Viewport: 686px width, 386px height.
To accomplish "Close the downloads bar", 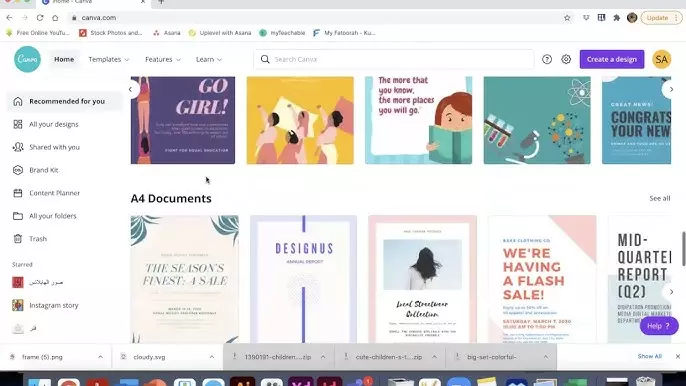I will point(678,356).
